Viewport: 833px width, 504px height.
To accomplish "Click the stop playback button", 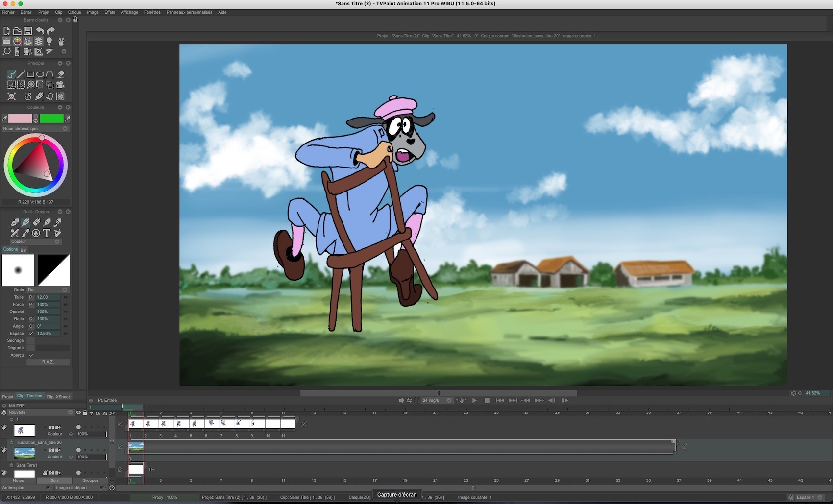I will pyautogui.click(x=487, y=400).
